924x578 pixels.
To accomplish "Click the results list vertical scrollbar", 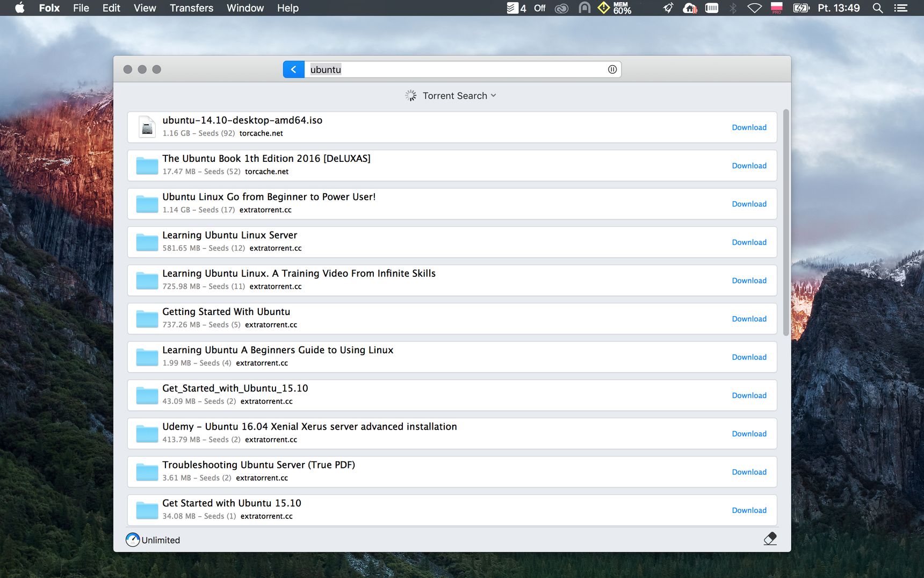I will point(786,223).
